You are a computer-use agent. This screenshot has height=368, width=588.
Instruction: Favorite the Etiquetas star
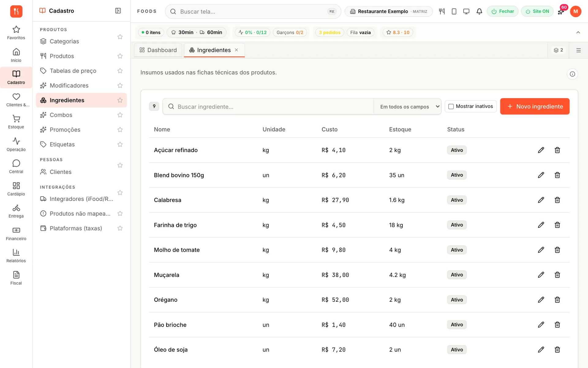tap(120, 144)
